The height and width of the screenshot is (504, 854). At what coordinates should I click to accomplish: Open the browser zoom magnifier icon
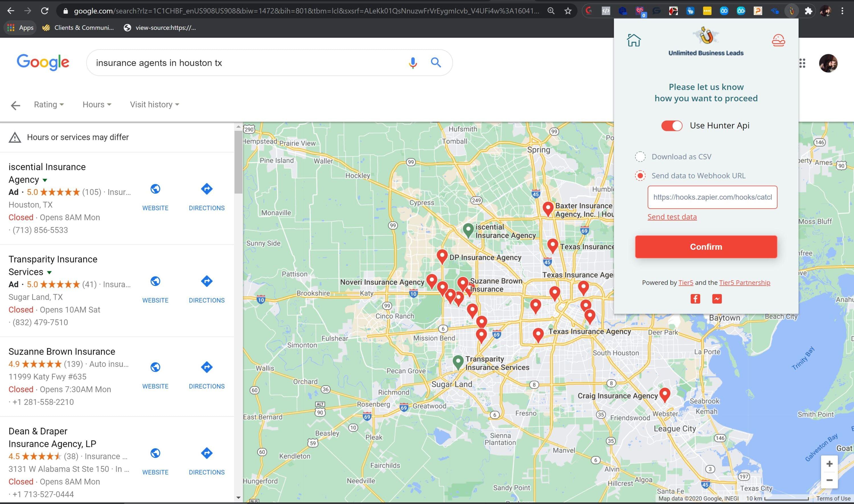(x=551, y=11)
